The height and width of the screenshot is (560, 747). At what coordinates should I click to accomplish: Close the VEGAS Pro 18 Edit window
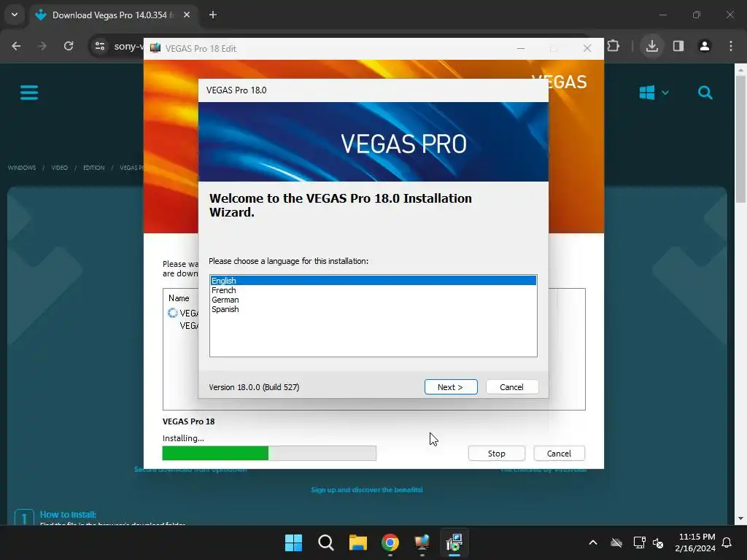click(587, 49)
